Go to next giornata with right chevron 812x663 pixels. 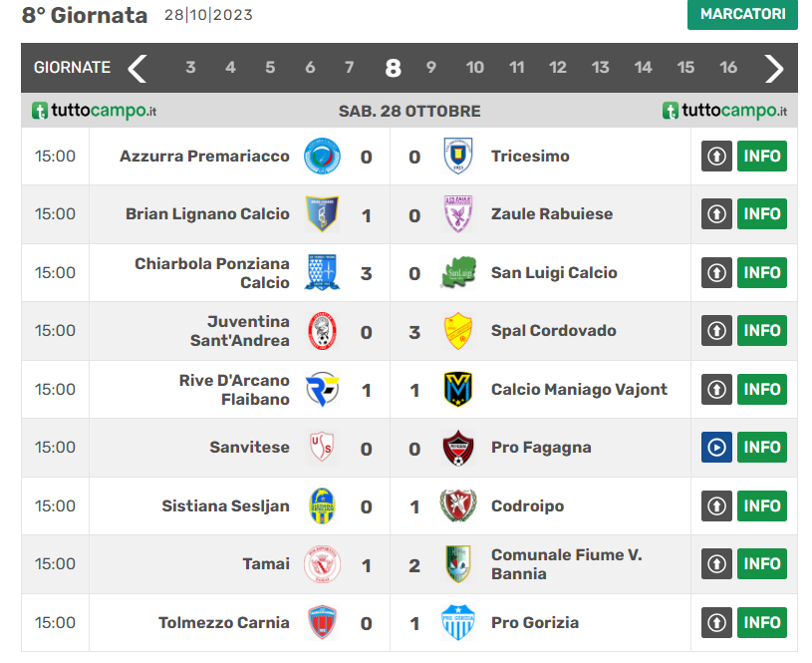tap(774, 68)
